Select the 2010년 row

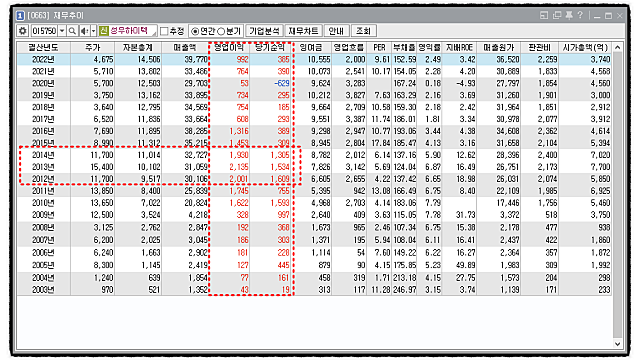[x=314, y=203]
